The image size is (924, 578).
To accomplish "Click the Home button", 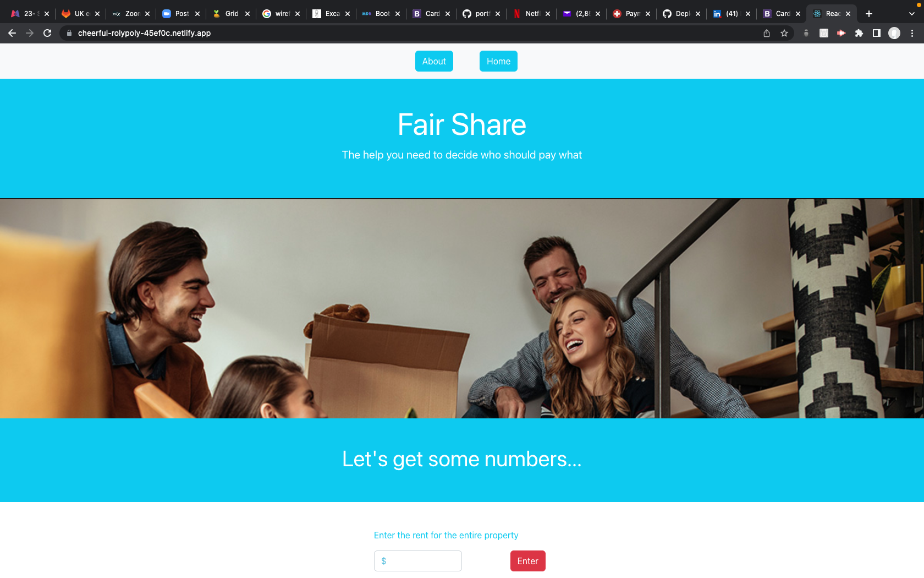I will pyautogui.click(x=498, y=61).
